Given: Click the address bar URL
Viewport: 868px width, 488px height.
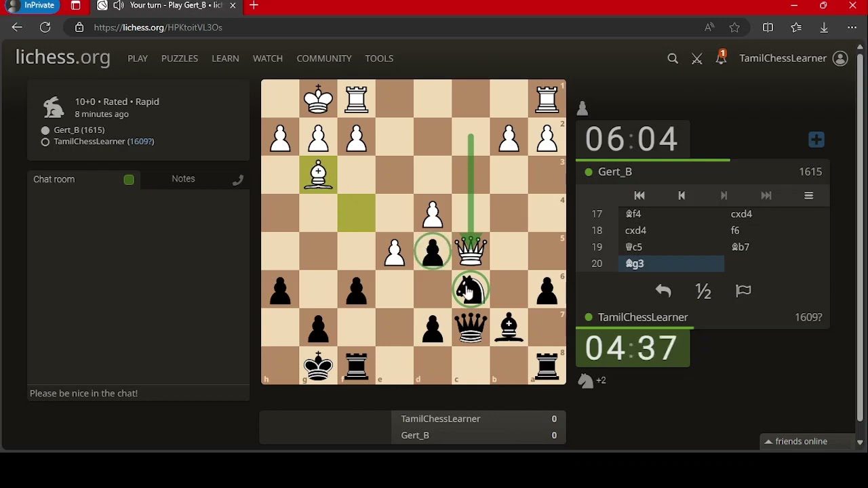Looking at the screenshot, I should (158, 28).
